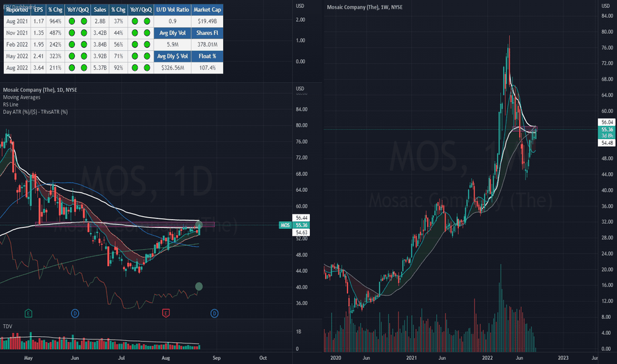The image size is (617, 364).
Task: Select the green RS Line dot marker
Action: pyautogui.click(x=199, y=287)
